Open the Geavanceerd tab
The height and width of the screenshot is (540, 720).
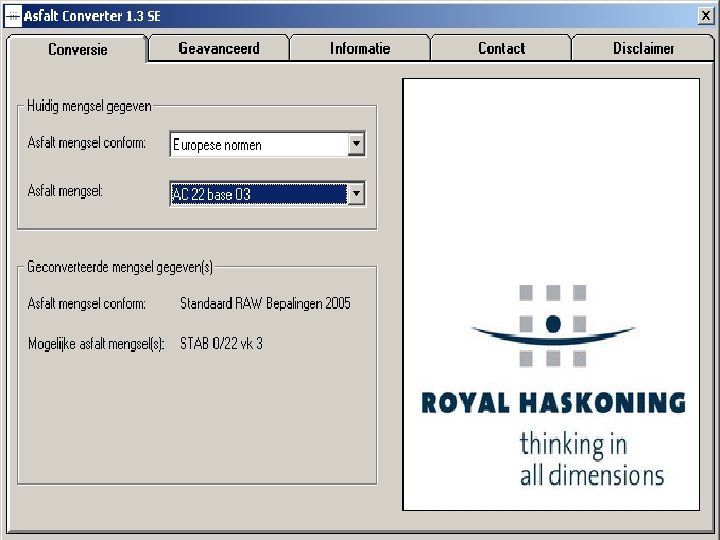pyautogui.click(x=219, y=48)
